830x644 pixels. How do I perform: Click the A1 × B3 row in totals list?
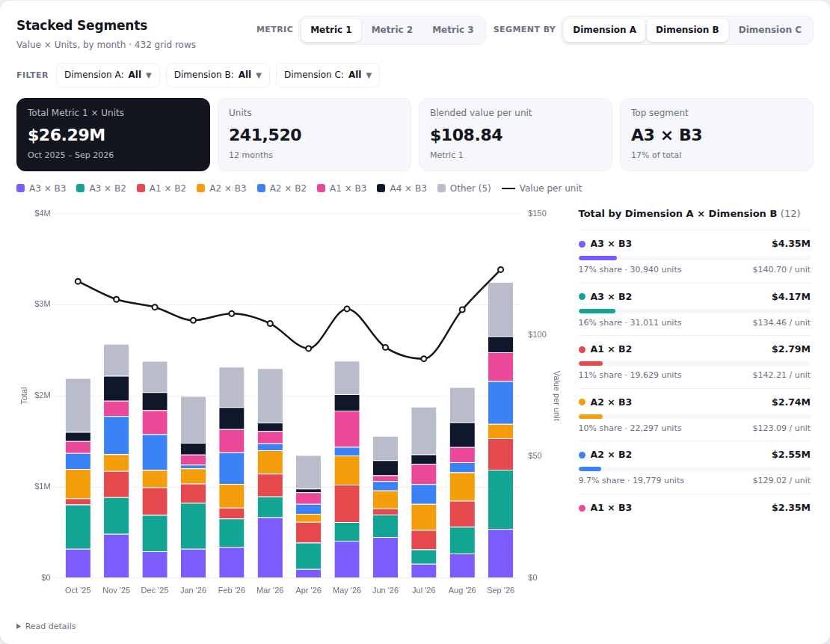point(695,507)
